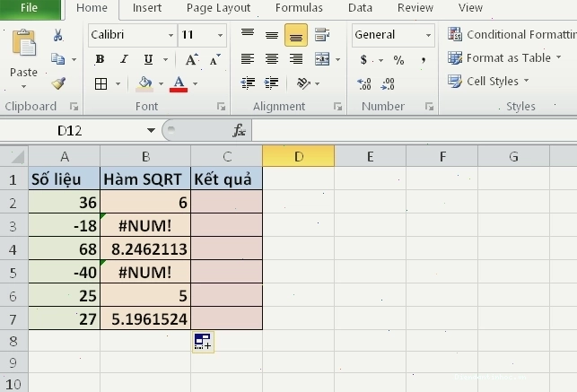Image resolution: width=577 pixels, height=392 pixels.
Task: Select the Format Painter brush
Action: (x=58, y=83)
